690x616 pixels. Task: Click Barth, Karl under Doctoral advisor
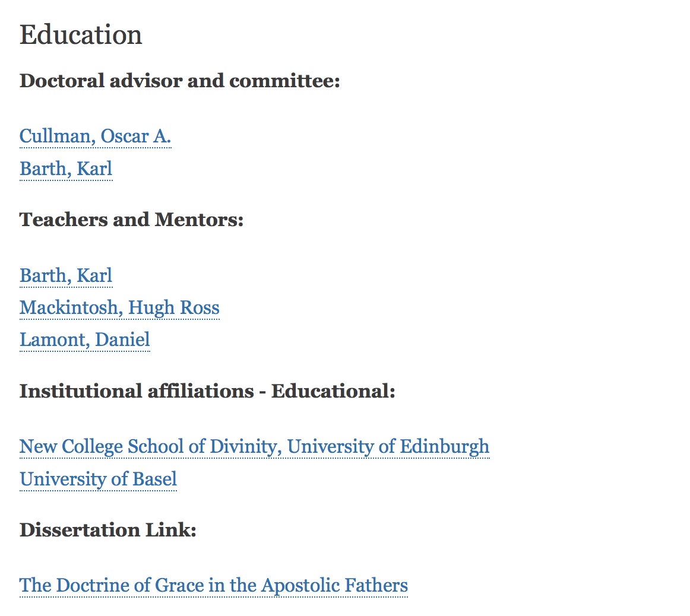coord(66,169)
